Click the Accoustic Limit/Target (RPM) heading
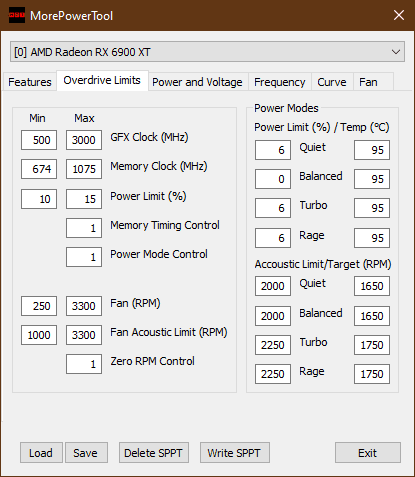Screen dimensions: 415x477 click(323, 264)
